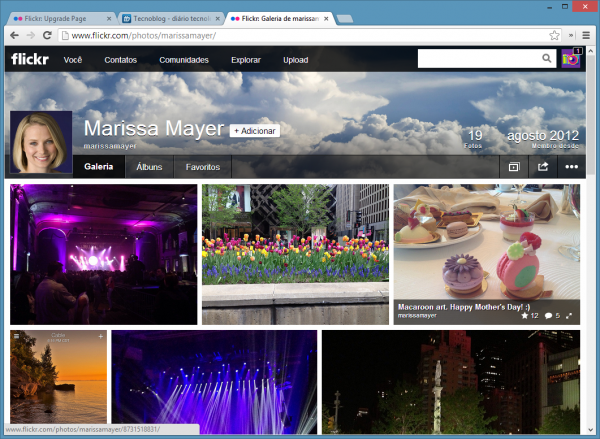Open the Você menu
The height and width of the screenshot is (439, 600).
73,60
